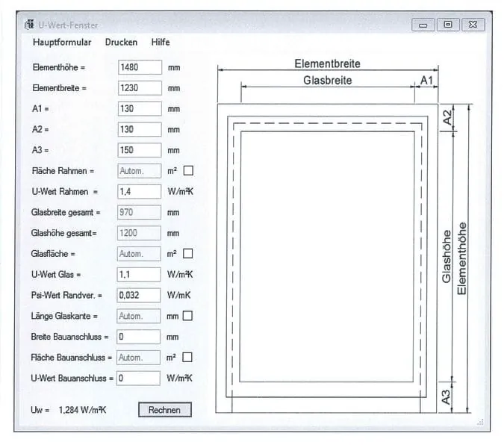Viewport: 504px width, 448px height.
Task: Click the U-Wert Bauanschluss field
Action: (138, 378)
